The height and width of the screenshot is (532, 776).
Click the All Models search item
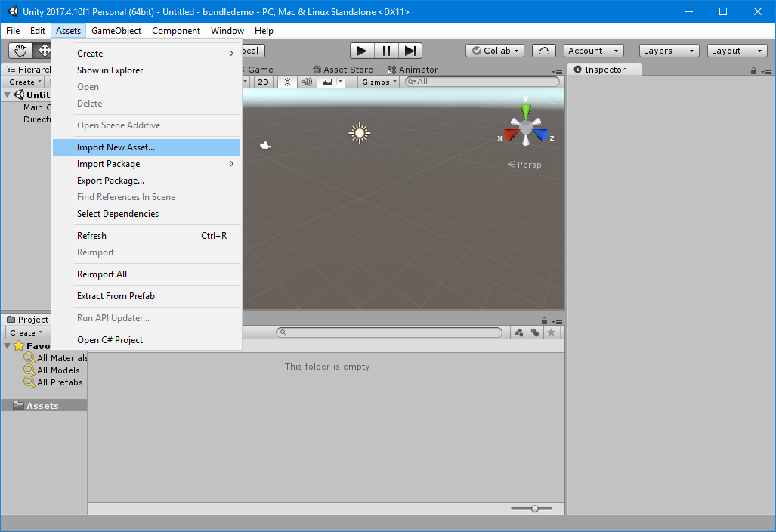51,370
